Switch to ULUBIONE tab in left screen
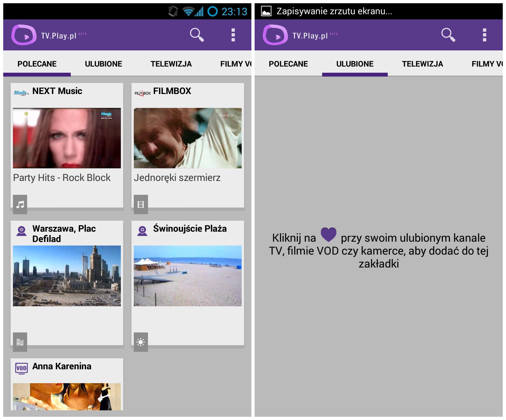The height and width of the screenshot is (420, 506). click(103, 64)
